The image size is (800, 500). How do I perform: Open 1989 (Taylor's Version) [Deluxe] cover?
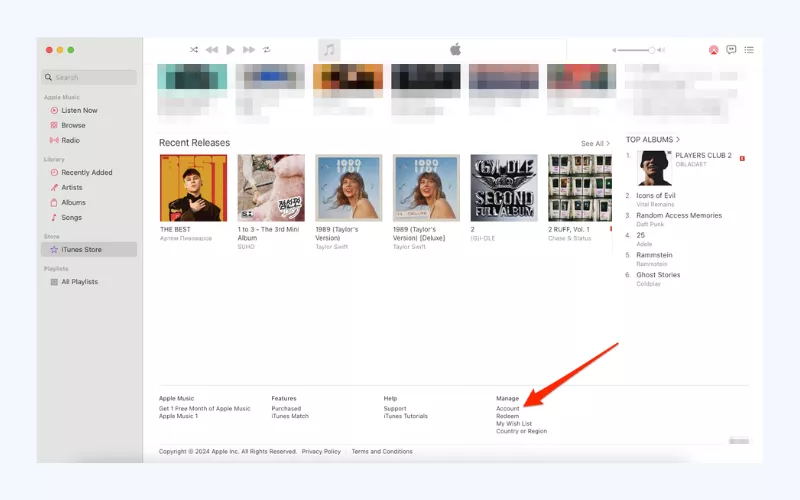(426, 188)
